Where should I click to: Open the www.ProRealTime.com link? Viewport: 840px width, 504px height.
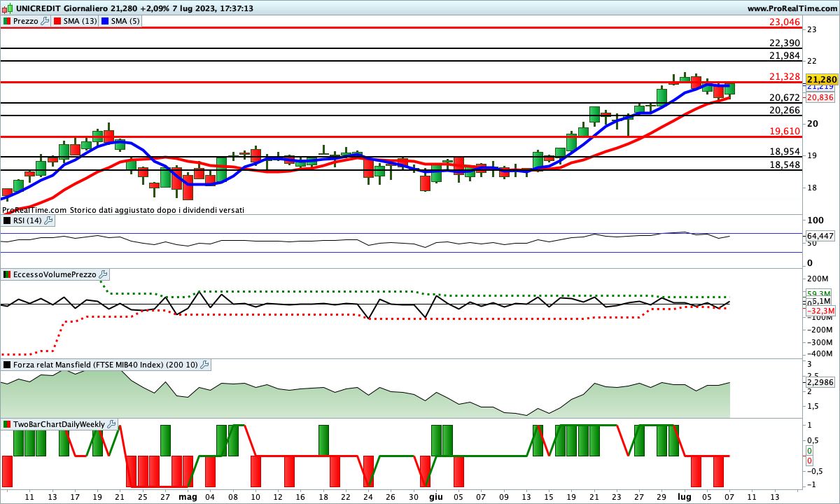[792, 8]
